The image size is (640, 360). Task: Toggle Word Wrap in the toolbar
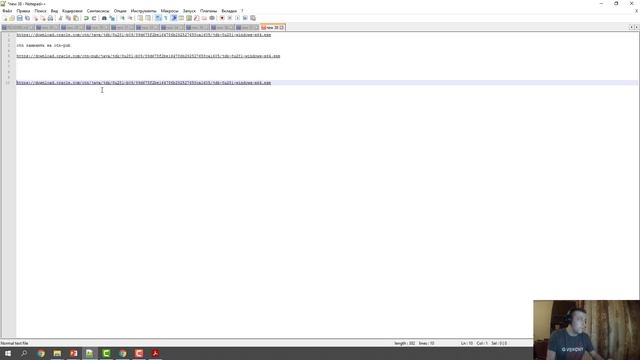(x=158, y=18)
